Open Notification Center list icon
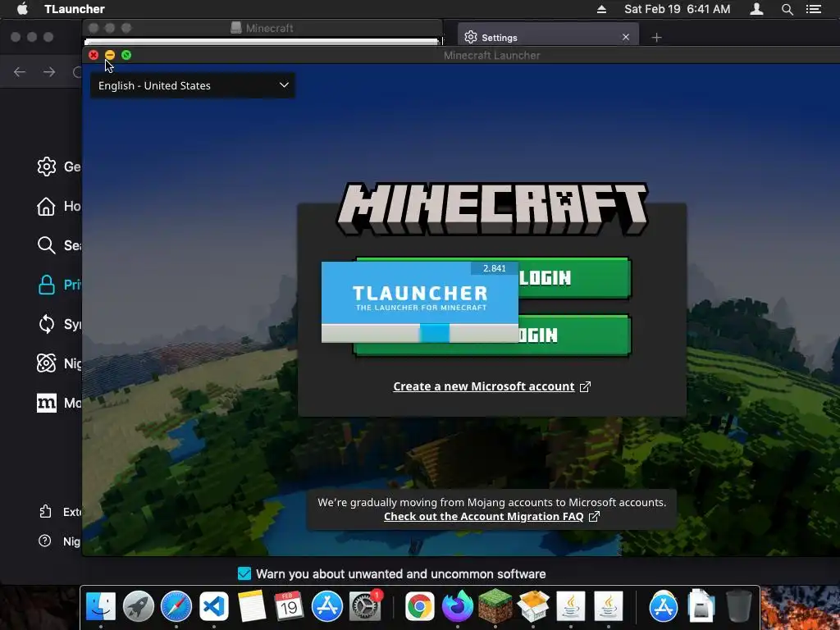 coord(814,9)
